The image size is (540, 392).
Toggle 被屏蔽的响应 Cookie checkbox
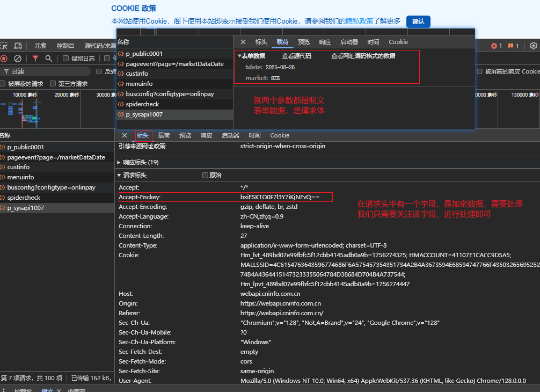click(x=479, y=71)
